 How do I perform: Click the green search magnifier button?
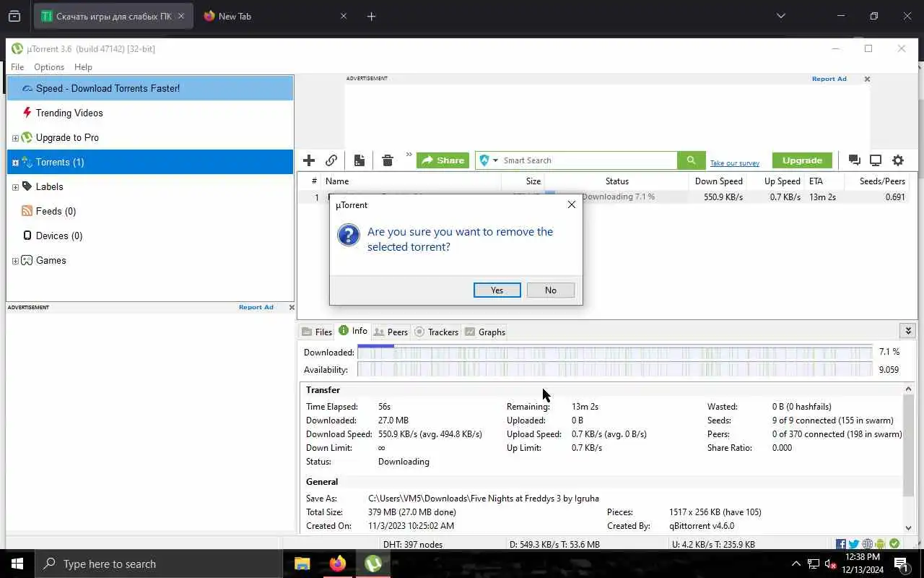coord(691,160)
